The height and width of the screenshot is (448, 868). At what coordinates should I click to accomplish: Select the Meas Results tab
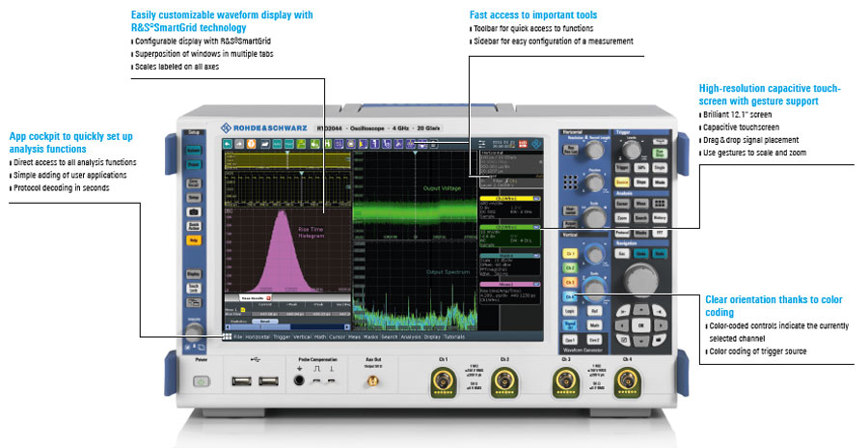254,297
